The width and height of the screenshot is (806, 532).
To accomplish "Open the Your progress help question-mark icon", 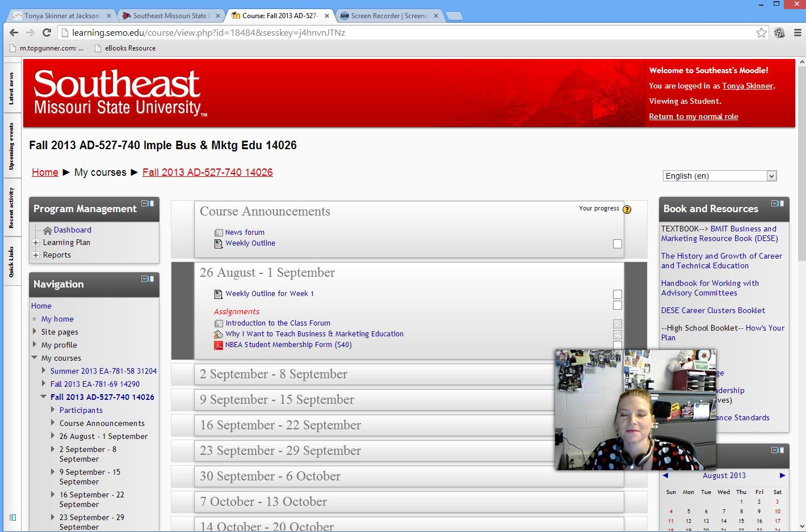I will tap(627, 209).
